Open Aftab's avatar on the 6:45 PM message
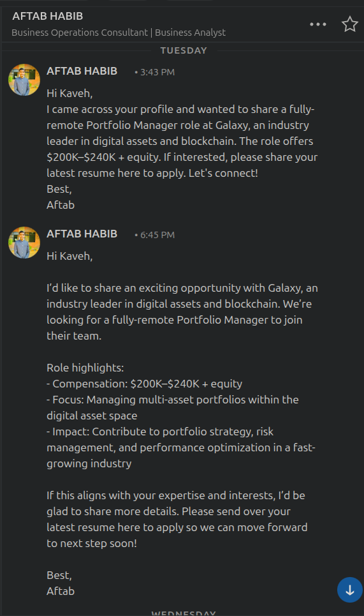Screen dimensions: 364x616 tap(24, 243)
